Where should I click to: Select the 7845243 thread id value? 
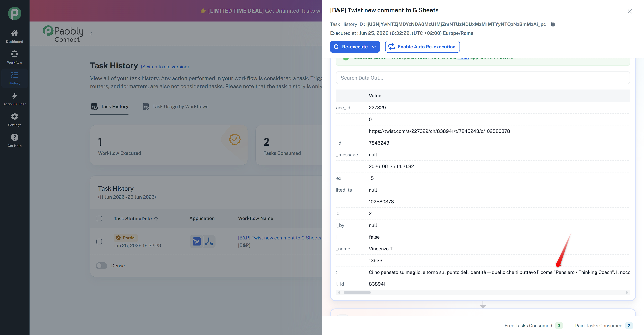pyautogui.click(x=379, y=143)
